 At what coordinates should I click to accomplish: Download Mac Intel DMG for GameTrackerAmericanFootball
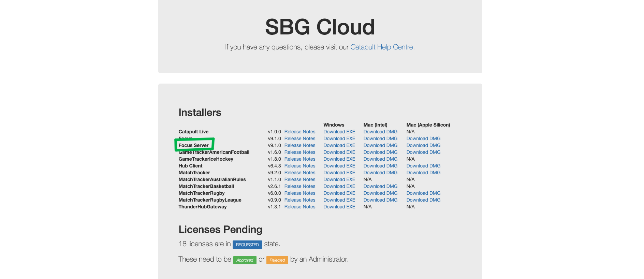(x=380, y=152)
